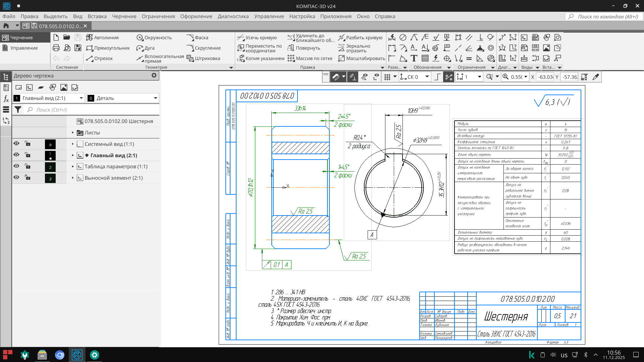
Task: Click the black color swatch for Системный вид
Action: (x=50, y=144)
